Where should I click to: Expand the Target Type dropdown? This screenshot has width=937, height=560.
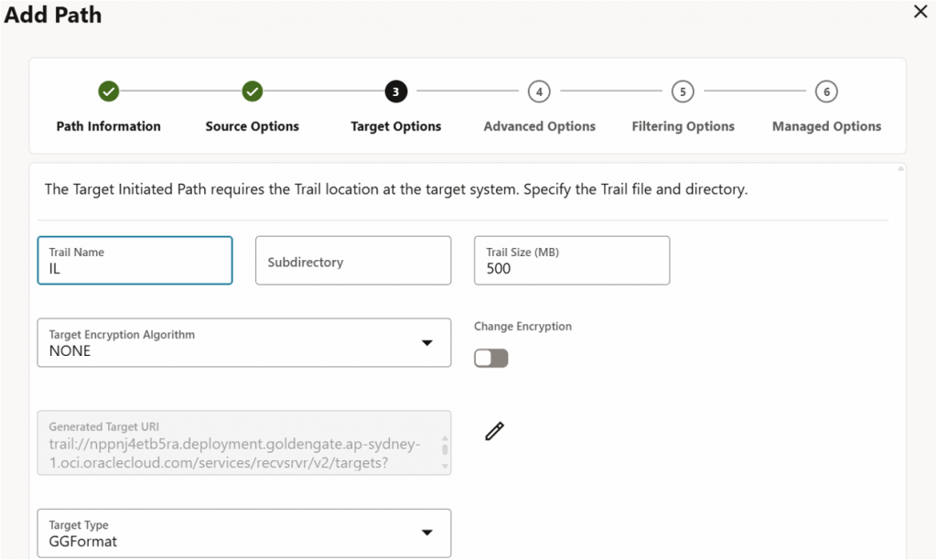pyautogui.click(x=243, y=533)
